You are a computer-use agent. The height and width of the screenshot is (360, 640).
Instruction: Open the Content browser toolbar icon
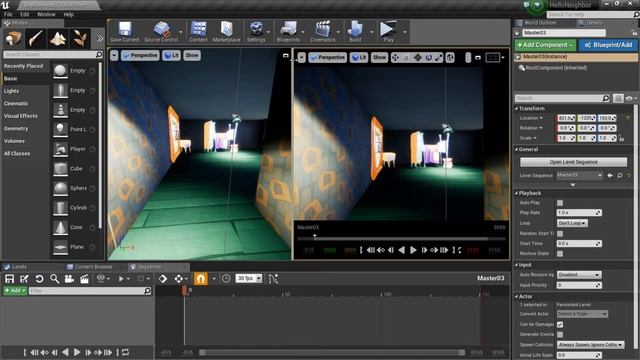coord(198,32)
